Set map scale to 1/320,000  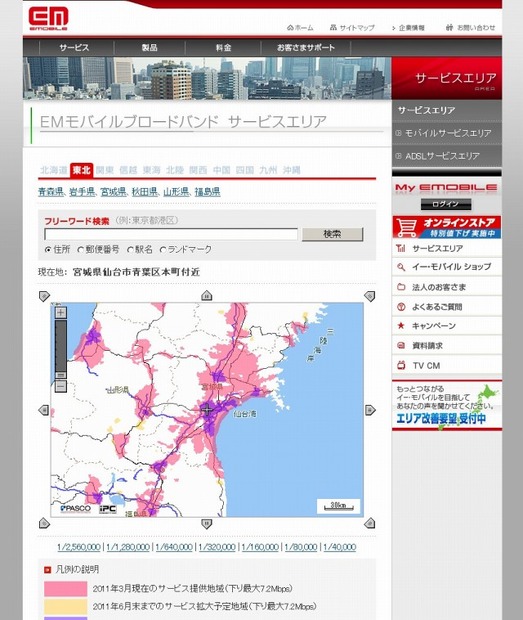coord(217,547)
